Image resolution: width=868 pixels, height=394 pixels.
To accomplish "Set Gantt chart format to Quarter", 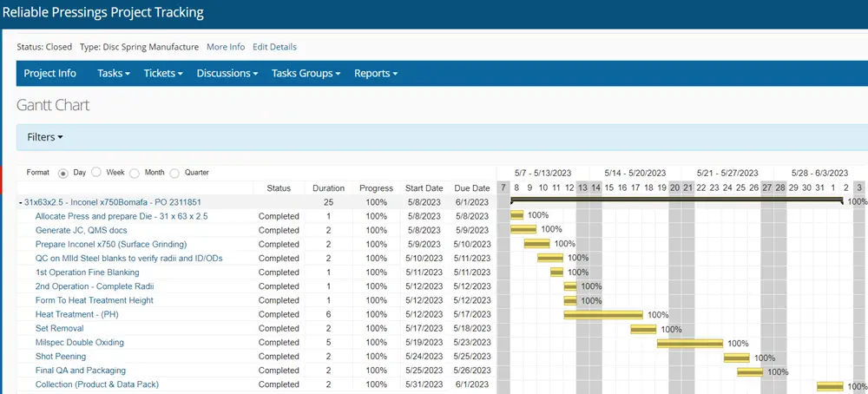I will 174,173.
